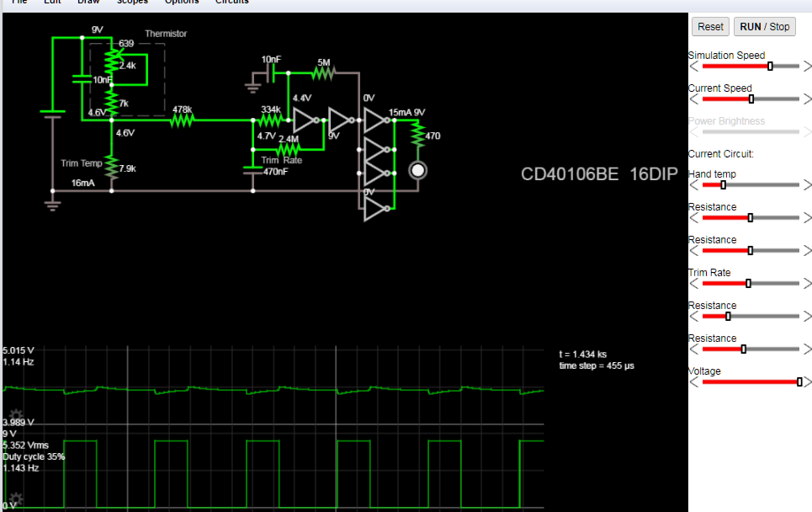
Task: Adjust the Resistance slider just below Trim Rate
Action: pos(751,316)
